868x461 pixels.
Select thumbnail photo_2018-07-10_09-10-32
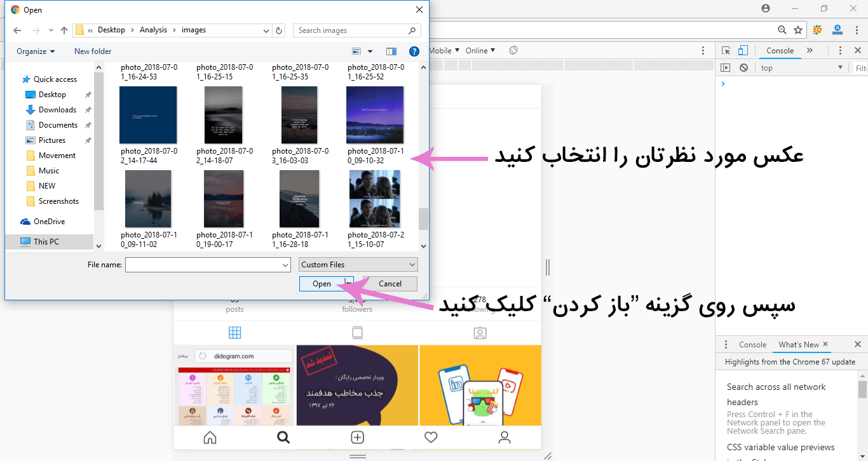tap(375, 116)
